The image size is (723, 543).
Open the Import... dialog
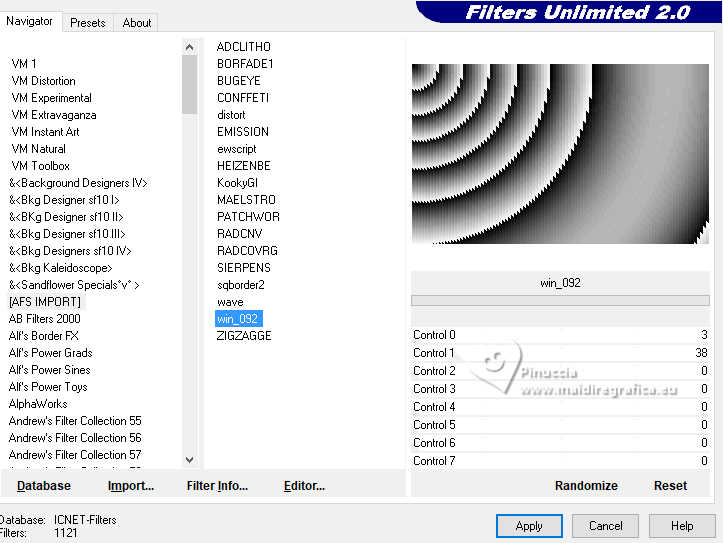click(131, 486)
